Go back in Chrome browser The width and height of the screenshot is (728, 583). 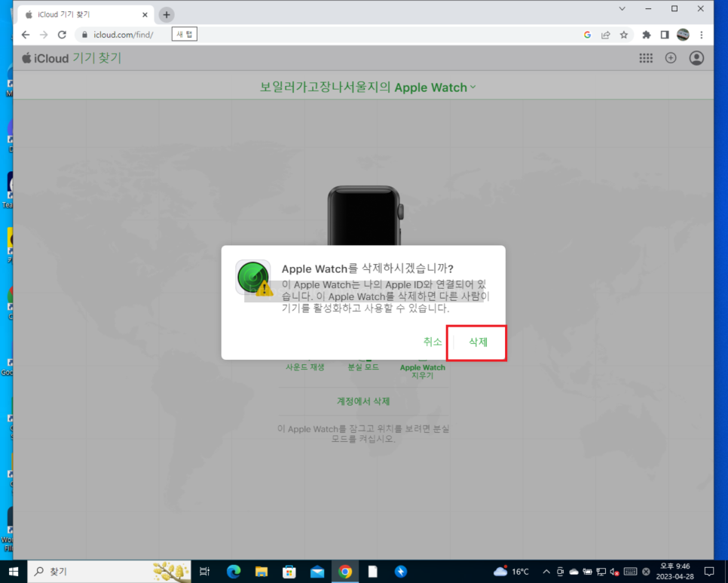26,35
